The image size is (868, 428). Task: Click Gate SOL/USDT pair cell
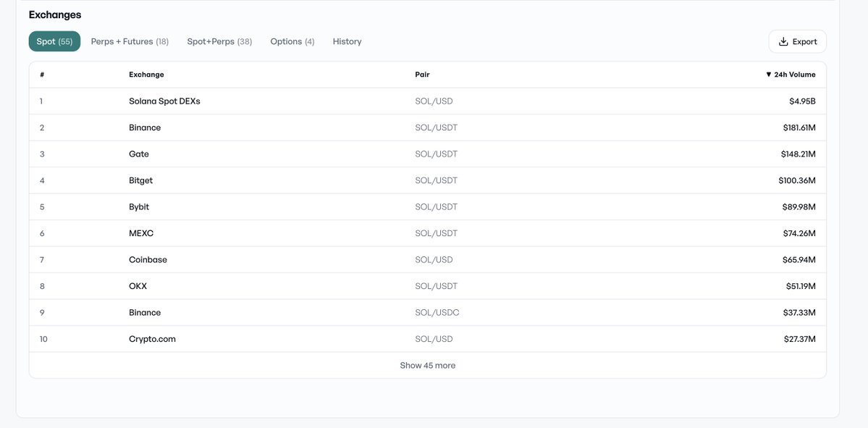tap(437, 154)
